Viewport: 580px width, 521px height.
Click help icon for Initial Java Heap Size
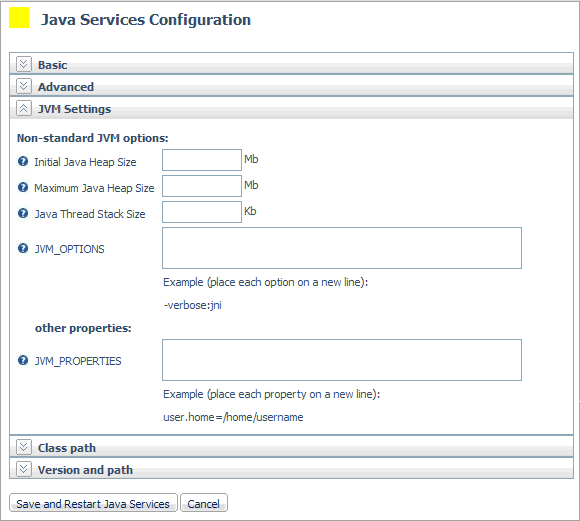coord(23,161)
